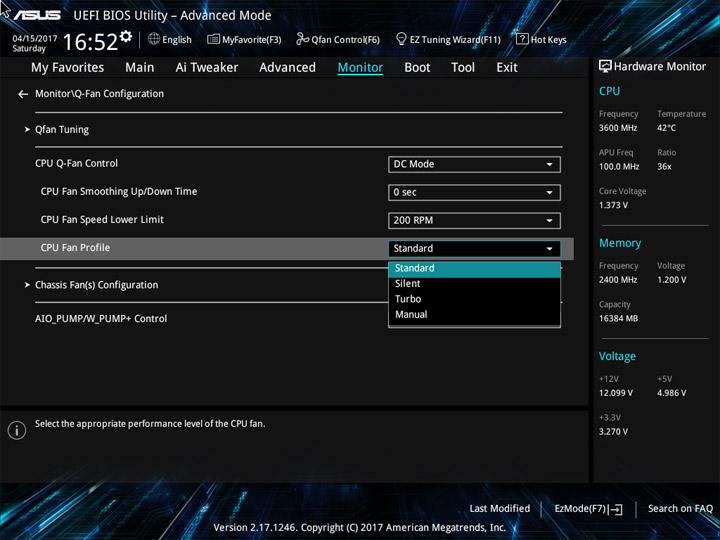
Task: Select the CPU Fan Profile label
Action: coord(75,248)
